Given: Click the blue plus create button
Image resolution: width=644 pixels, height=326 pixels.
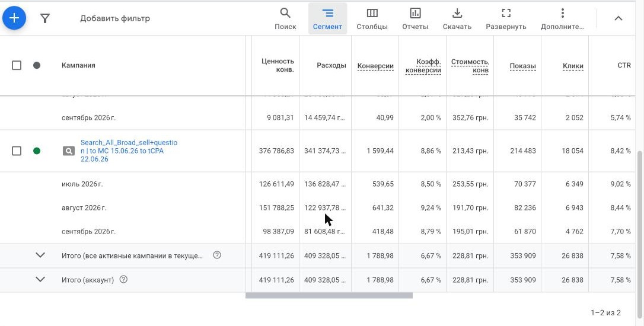Looking at the screenshot, I should (x=14, y=18).
